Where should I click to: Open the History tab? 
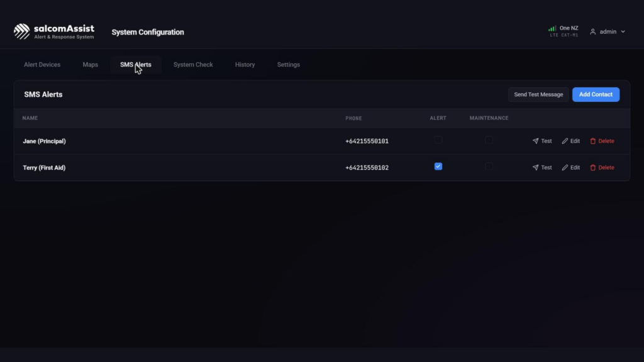245,65
